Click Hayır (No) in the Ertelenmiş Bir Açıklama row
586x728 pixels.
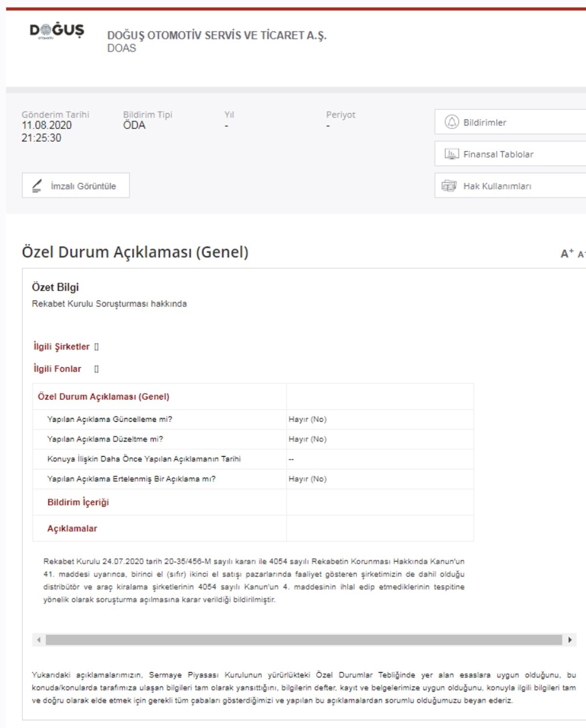pyautogui.click(x=308, y=479)
